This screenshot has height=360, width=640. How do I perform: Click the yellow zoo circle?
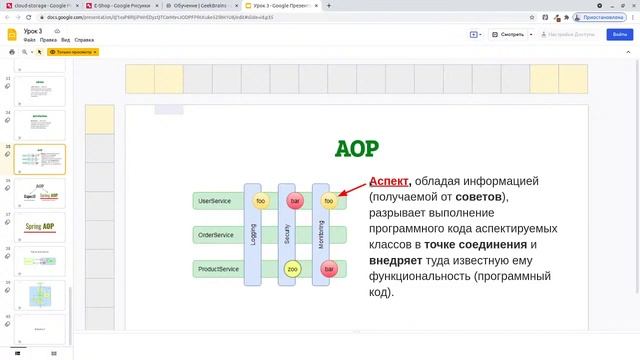[x=293, y=269]
